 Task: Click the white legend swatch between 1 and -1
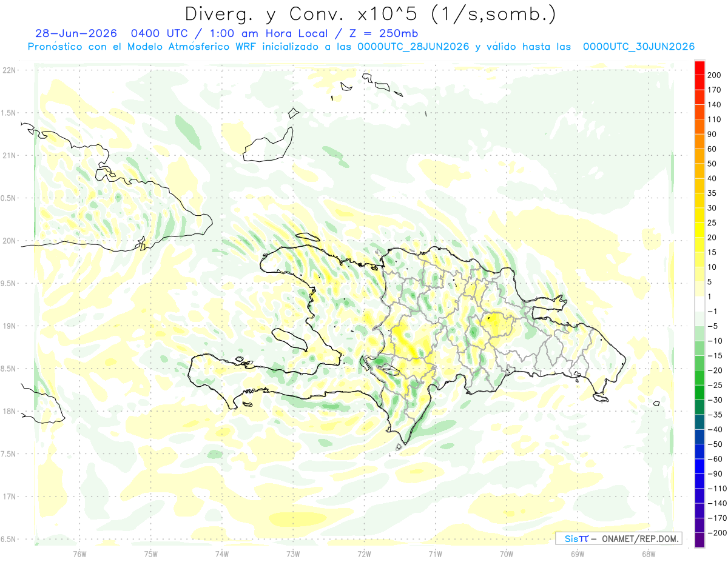(x=699, y=304)
